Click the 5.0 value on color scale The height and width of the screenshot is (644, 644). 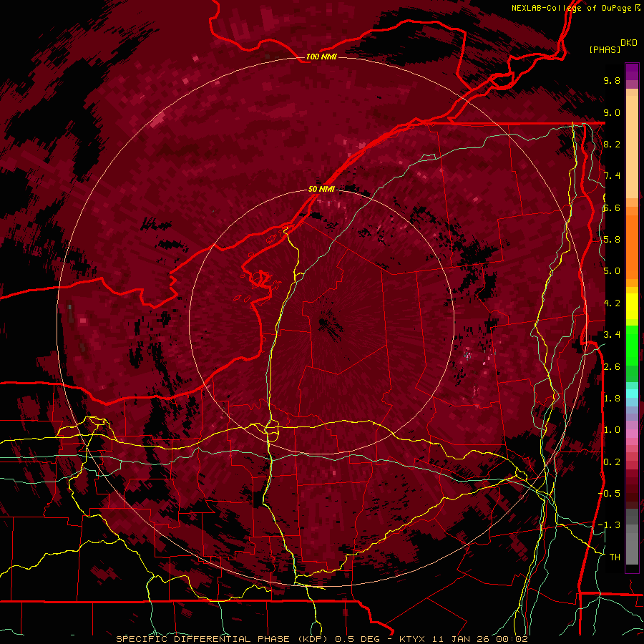click(x=612, y=271)
